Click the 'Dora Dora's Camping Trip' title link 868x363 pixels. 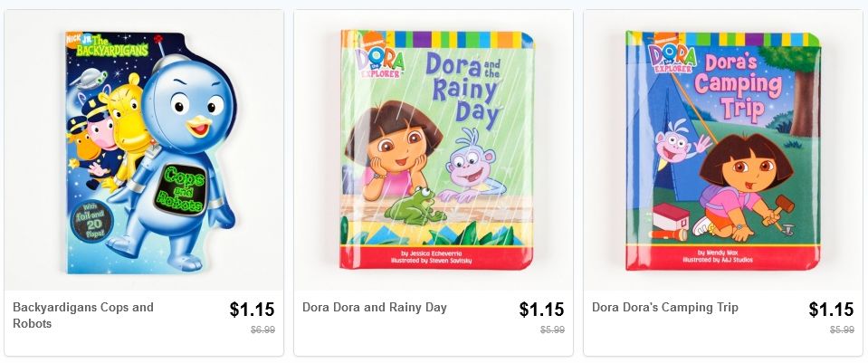pos(665,308)
